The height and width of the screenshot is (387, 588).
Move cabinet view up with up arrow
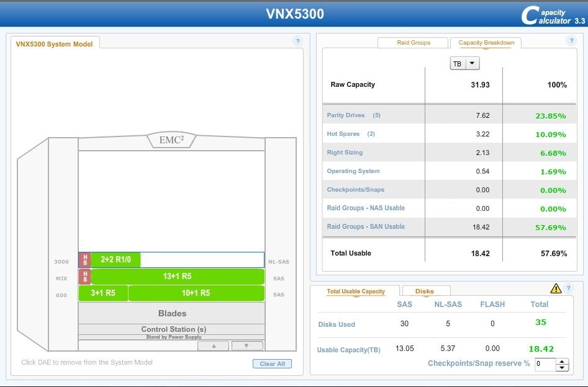coord(214,346)
